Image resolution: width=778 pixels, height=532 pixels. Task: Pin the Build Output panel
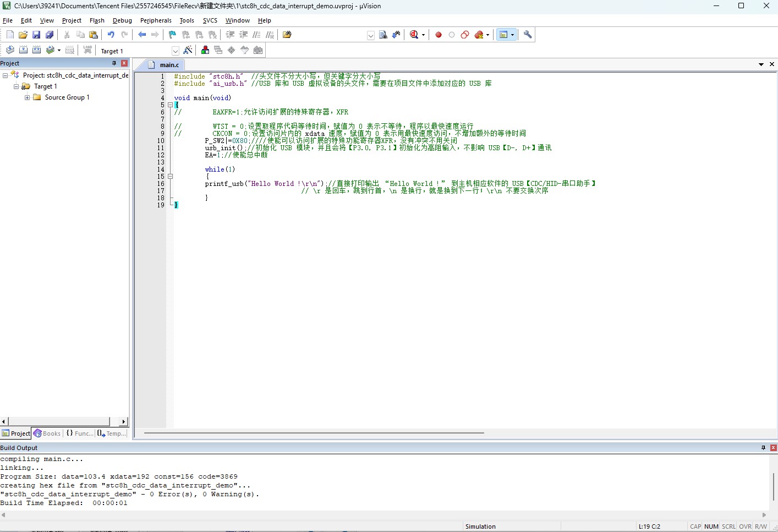(763, 448)
